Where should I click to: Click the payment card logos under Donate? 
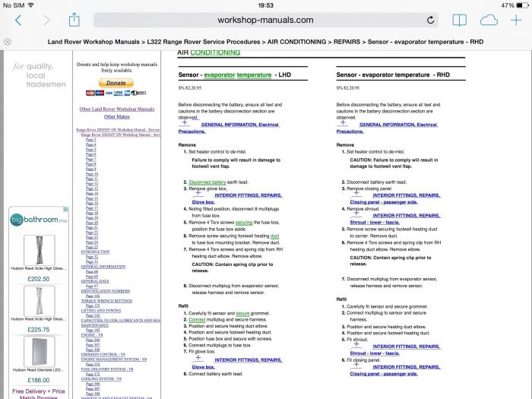116,93
